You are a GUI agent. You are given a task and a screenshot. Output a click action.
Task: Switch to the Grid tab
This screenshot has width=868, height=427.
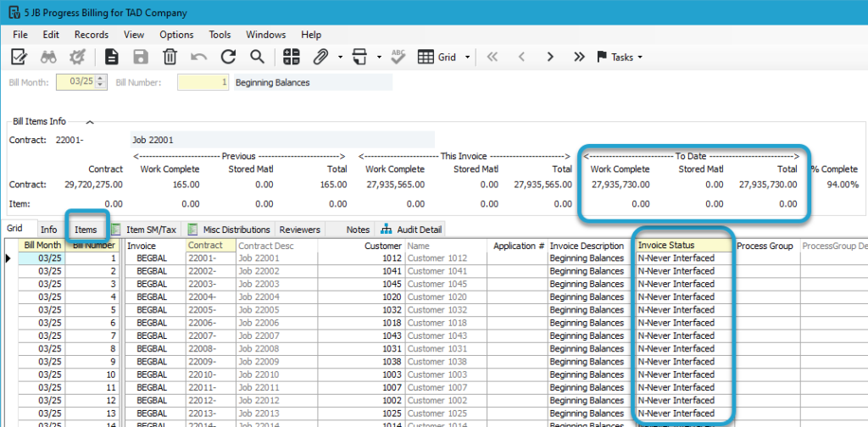(x=14, y=229)
